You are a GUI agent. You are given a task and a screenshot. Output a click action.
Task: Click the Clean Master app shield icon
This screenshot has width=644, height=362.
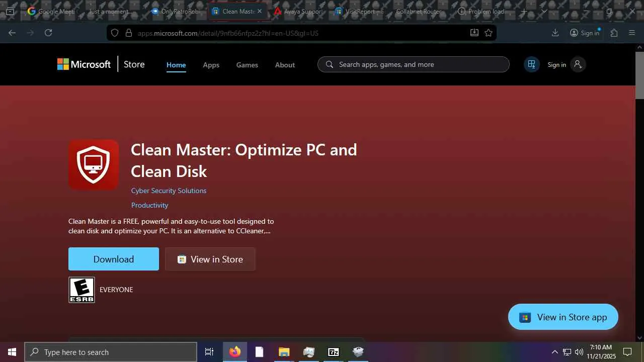94,164
